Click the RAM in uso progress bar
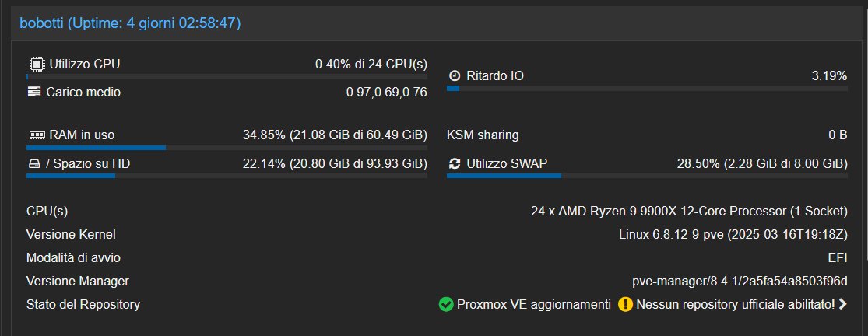This screenshot has width=868, height=336. 227,148
